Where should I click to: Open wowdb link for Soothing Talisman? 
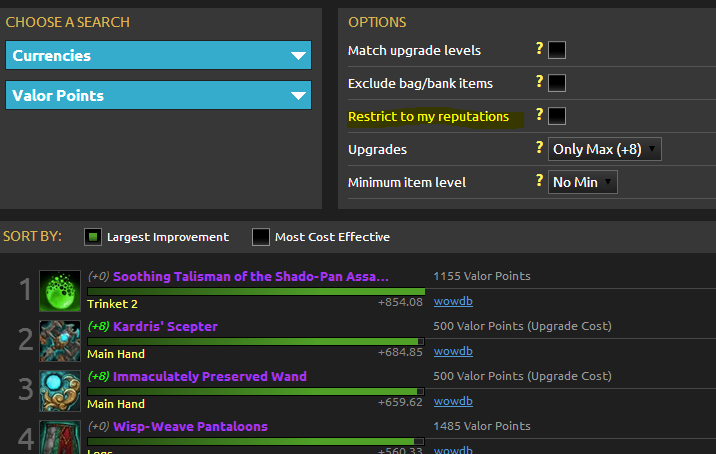click(x=453, y=301)
